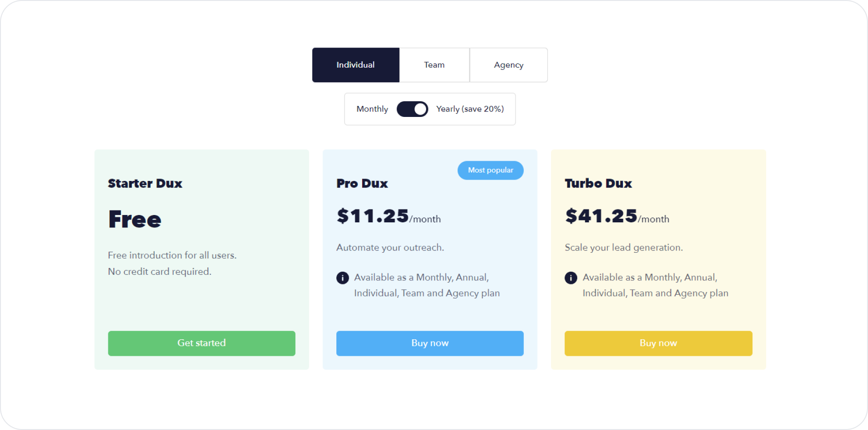The image size is (868, 430).
Task: Click the $41.25/month price
Action: pyautogui.click(x=617, y=216)
